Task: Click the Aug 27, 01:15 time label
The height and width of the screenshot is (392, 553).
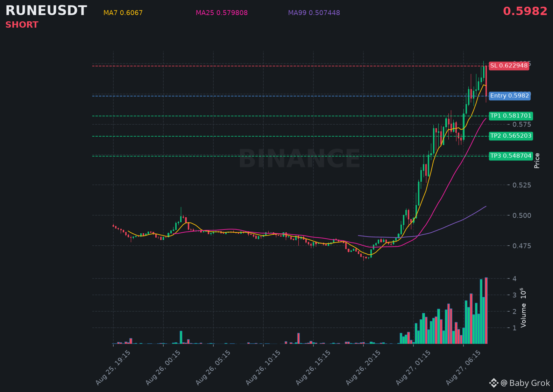Action: pyautogui.click(x=413, y=368)
